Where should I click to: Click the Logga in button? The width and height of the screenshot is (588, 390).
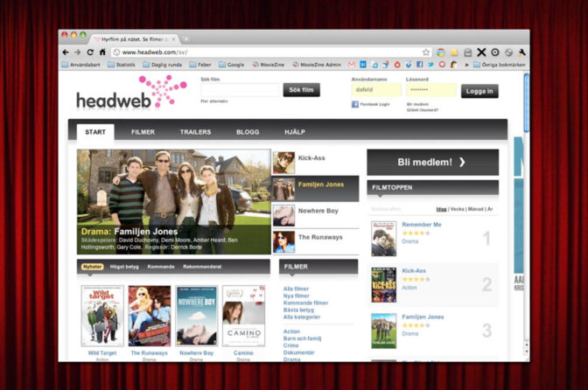[479, 91]
